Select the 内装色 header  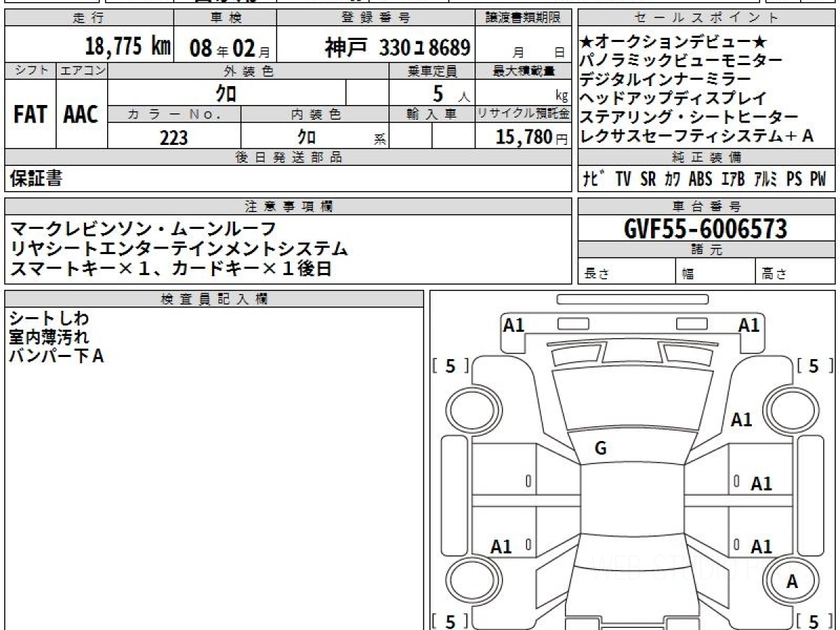pyautogui.click(x=315, y=115)
